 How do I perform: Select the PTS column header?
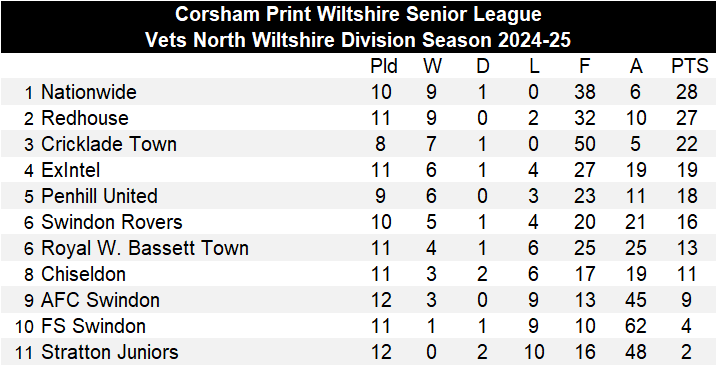[x=689, y=67]
